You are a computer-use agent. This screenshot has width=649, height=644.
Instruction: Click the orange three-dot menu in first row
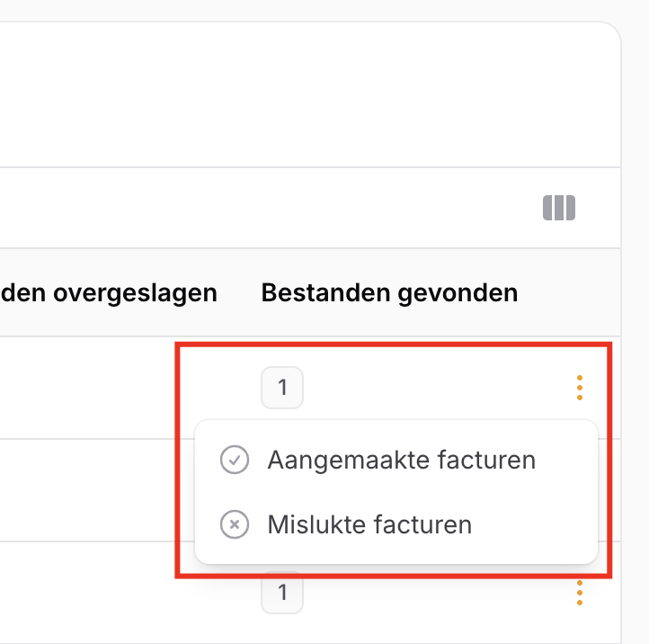click(580, 388)
